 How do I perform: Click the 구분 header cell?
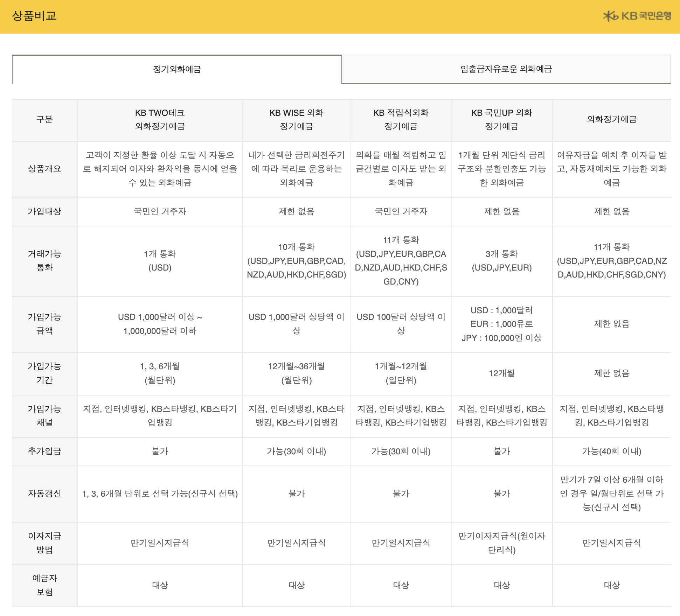45,120
